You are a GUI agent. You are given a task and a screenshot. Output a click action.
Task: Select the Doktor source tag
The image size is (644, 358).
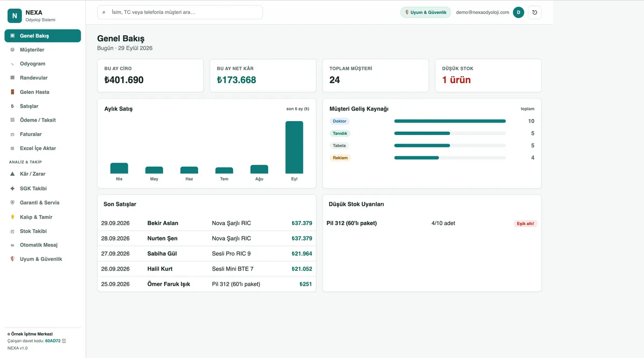tap(340, 121)
